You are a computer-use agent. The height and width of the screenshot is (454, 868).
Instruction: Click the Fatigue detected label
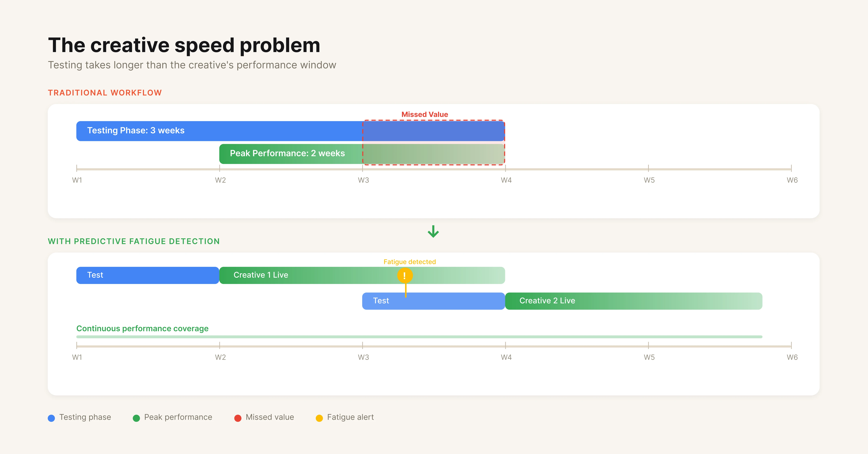pyautogui.click(x=409, y=261)
